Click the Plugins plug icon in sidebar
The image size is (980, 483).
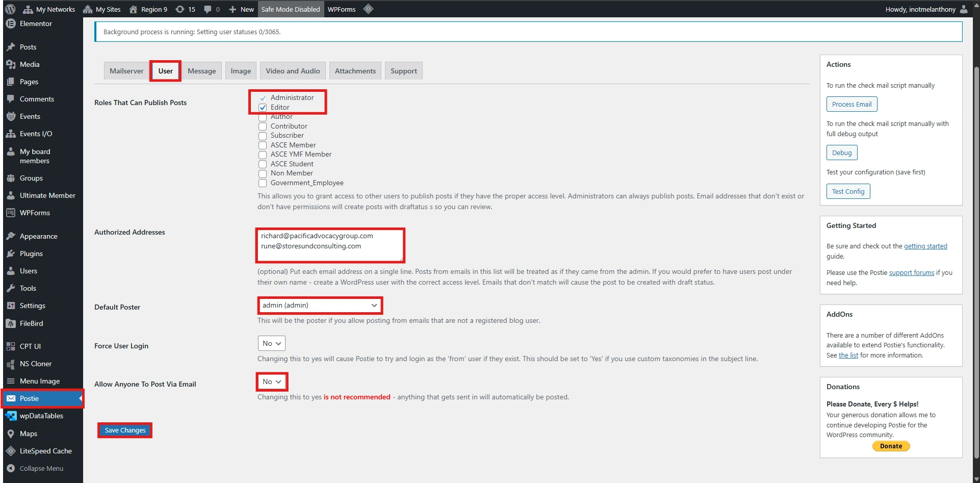(x=11, y=253)
